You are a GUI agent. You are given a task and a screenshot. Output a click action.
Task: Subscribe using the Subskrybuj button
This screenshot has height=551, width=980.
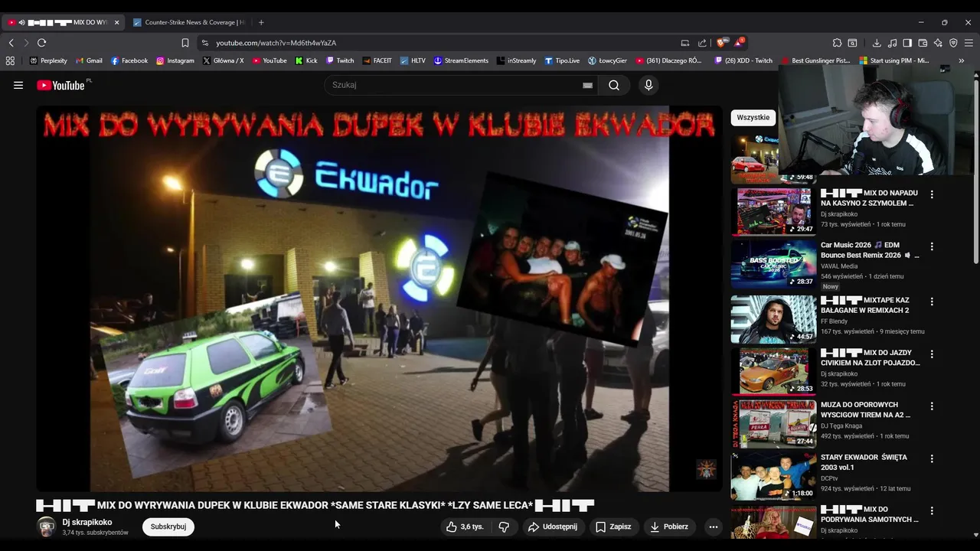[168, 527]
